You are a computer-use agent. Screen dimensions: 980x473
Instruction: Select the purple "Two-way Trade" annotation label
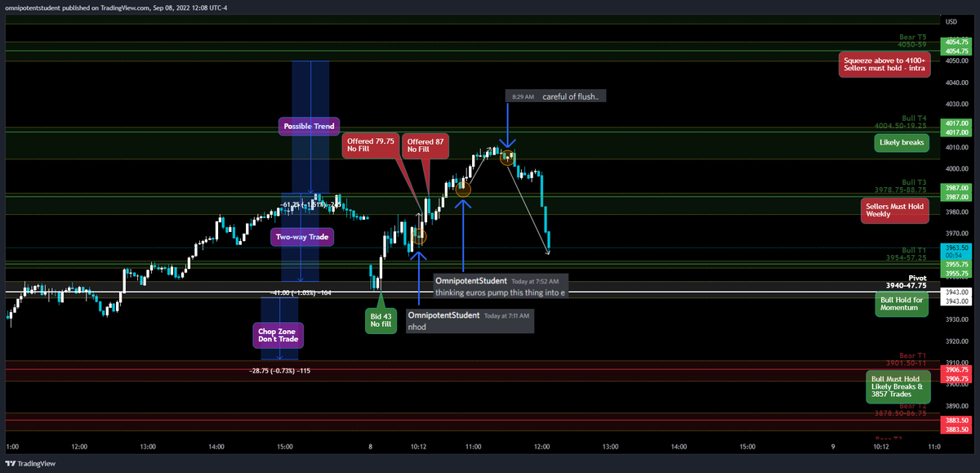(x=303, y=237)
